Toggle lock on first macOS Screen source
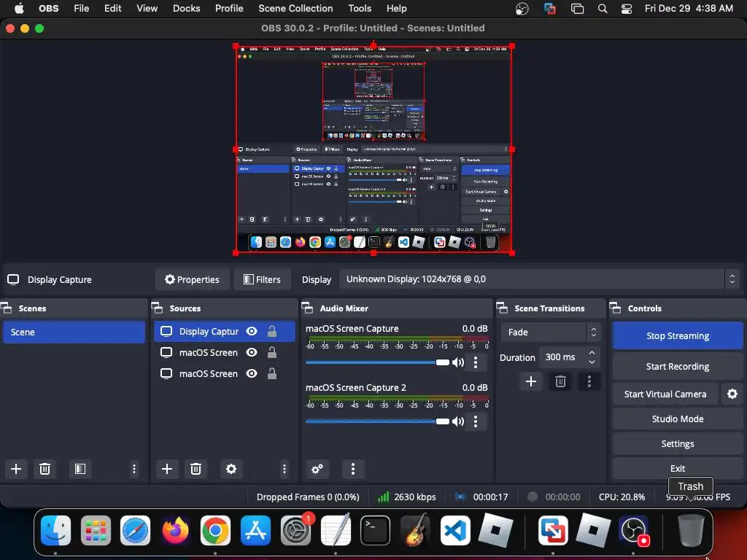 click(272, 352)
